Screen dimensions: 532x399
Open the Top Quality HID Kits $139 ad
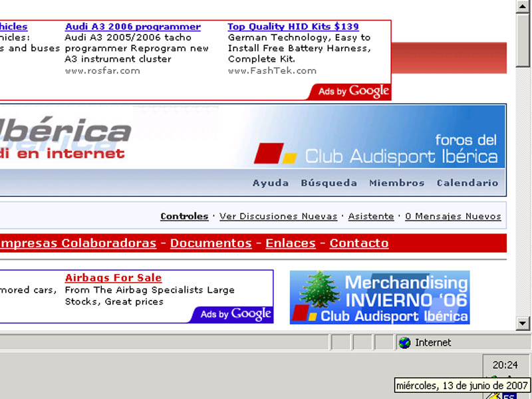[x=293, y=27]
